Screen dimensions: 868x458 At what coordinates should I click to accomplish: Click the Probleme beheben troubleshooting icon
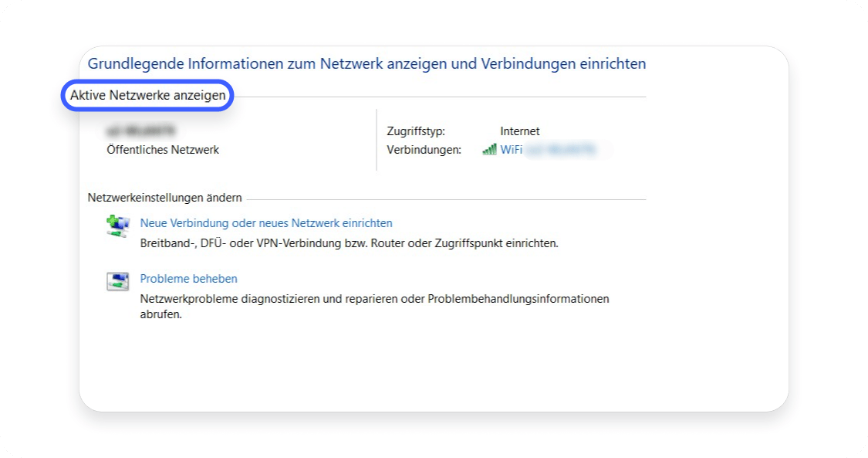pos(118,281)
